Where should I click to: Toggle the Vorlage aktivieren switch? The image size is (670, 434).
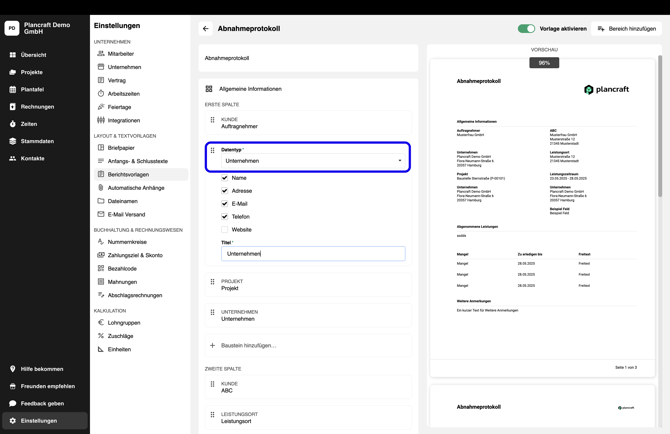(526, 29)
